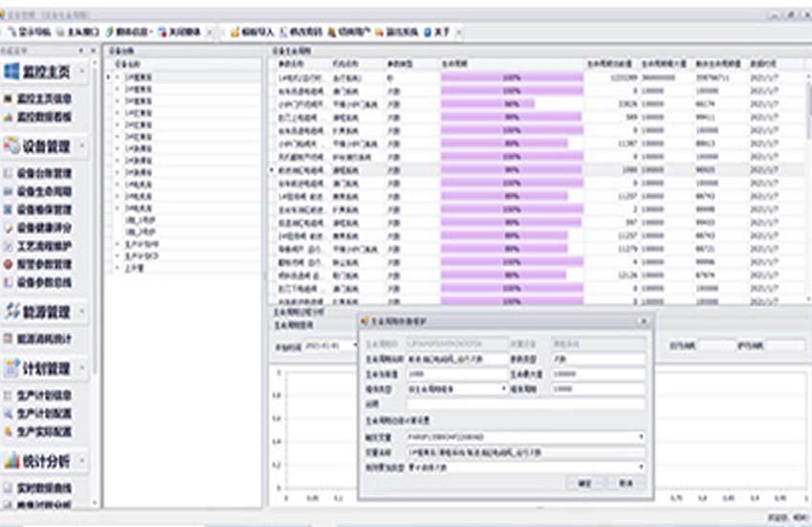Screen dimensions: 812x527
Task: Collapse the 监控主页 section using its chevron
Action: [82, 72]
